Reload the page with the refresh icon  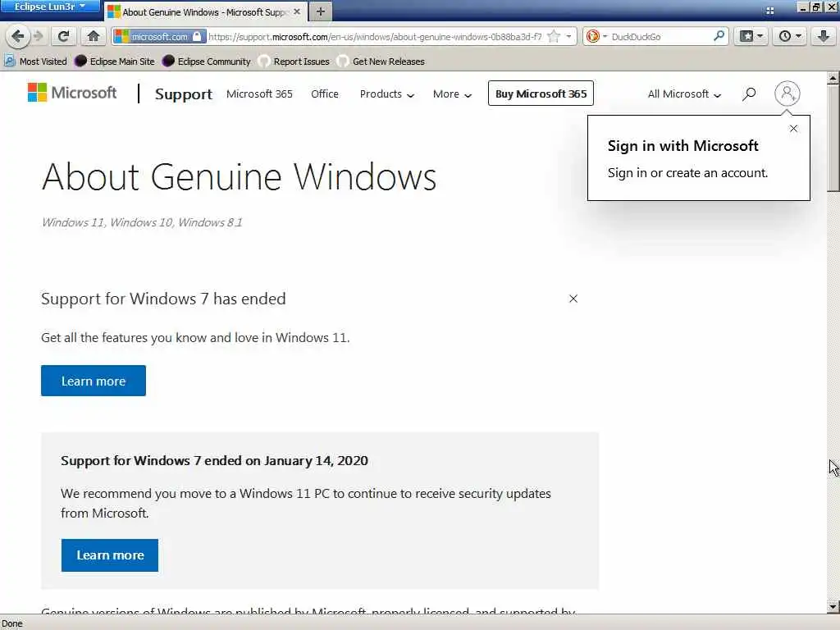point(63,36)
